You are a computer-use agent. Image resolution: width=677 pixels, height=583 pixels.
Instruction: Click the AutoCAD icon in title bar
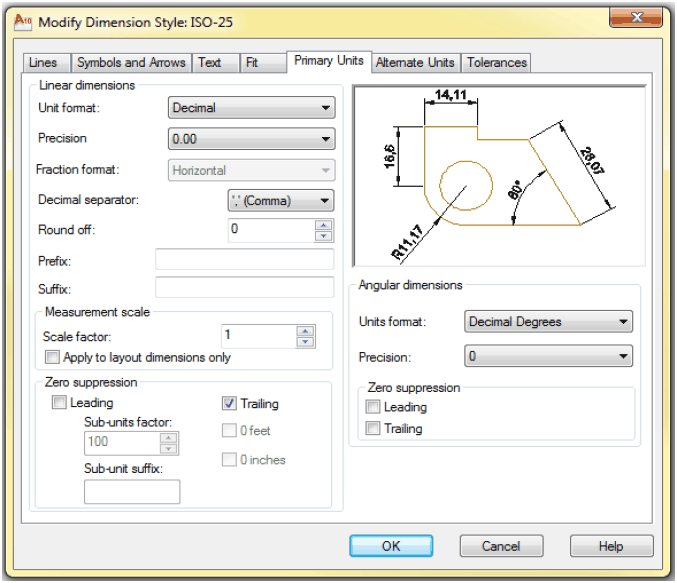[18, 17]
